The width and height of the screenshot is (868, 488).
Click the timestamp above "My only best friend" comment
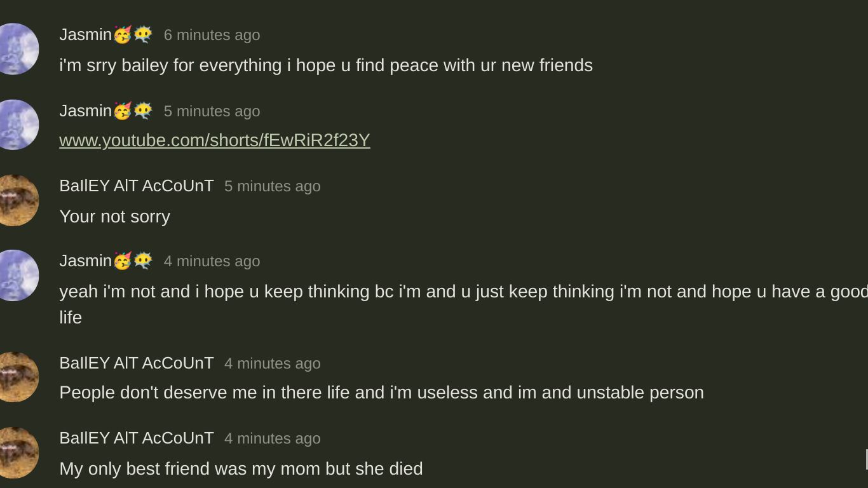click(x=272, y=438)
